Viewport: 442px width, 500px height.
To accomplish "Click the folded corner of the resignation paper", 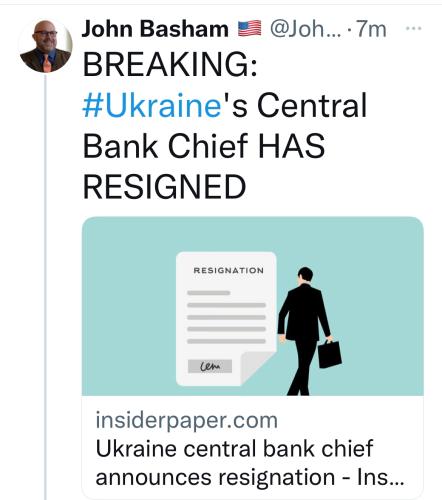I will tap(257, 368).
